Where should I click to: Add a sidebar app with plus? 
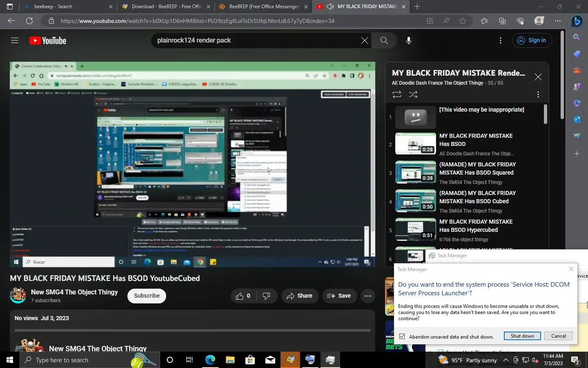[577, 154]
